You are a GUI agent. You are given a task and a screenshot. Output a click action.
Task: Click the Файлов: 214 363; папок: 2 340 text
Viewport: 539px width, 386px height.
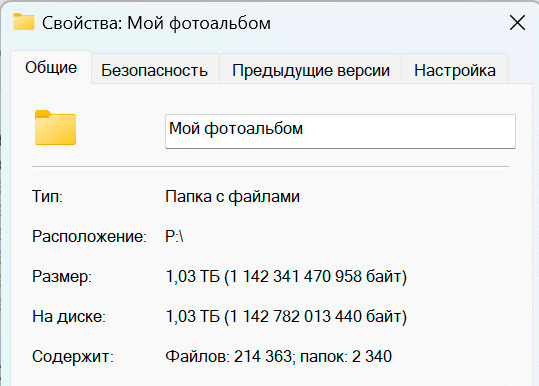pos(278,356)
